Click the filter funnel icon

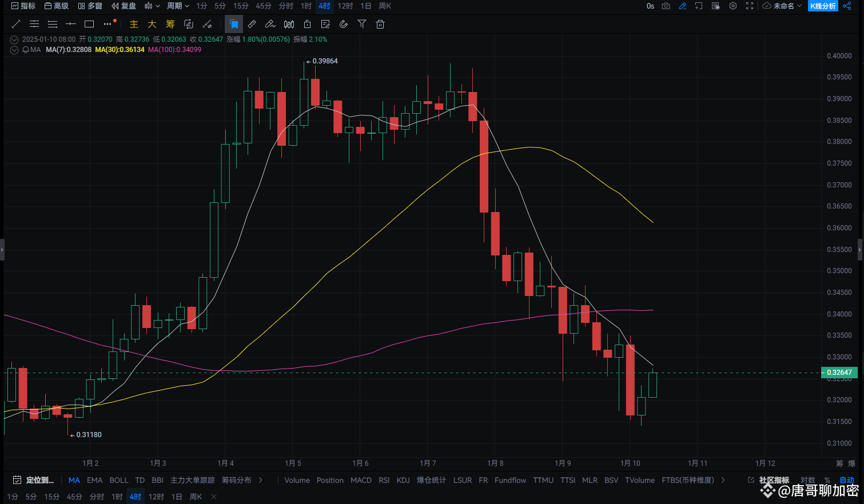[x=362, y=24]
